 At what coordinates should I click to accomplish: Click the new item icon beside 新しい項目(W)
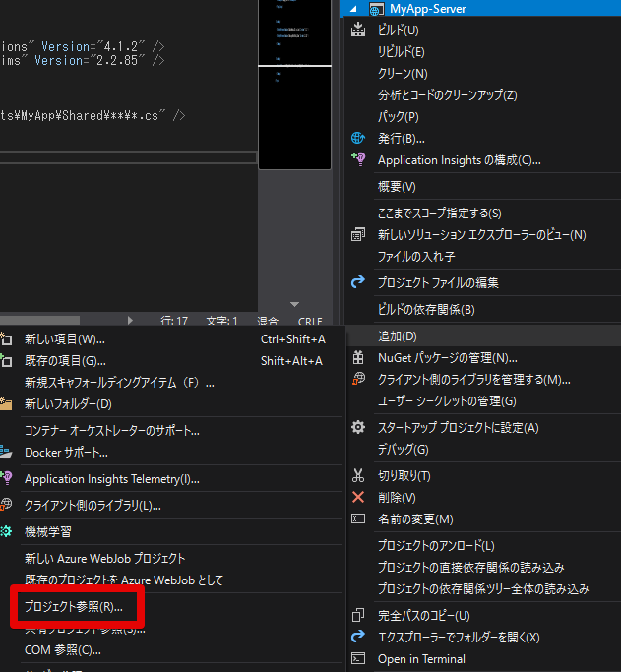[x=6, y=339]
